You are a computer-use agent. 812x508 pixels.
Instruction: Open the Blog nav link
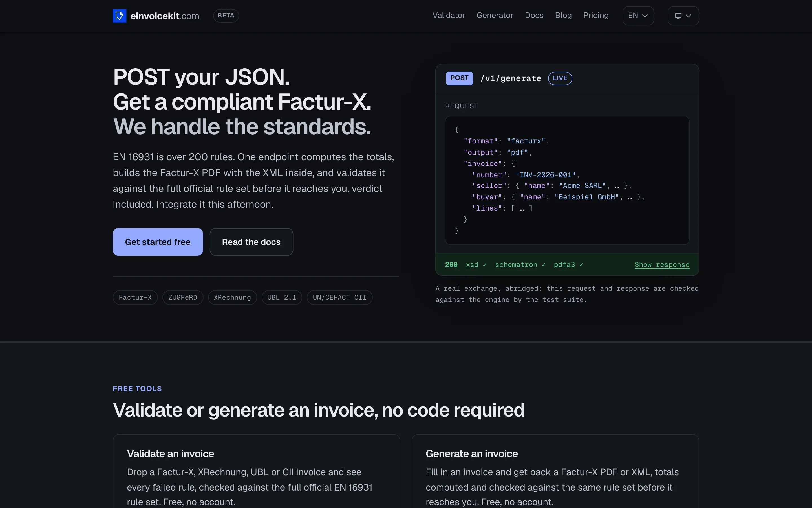[x=563, y=16]
